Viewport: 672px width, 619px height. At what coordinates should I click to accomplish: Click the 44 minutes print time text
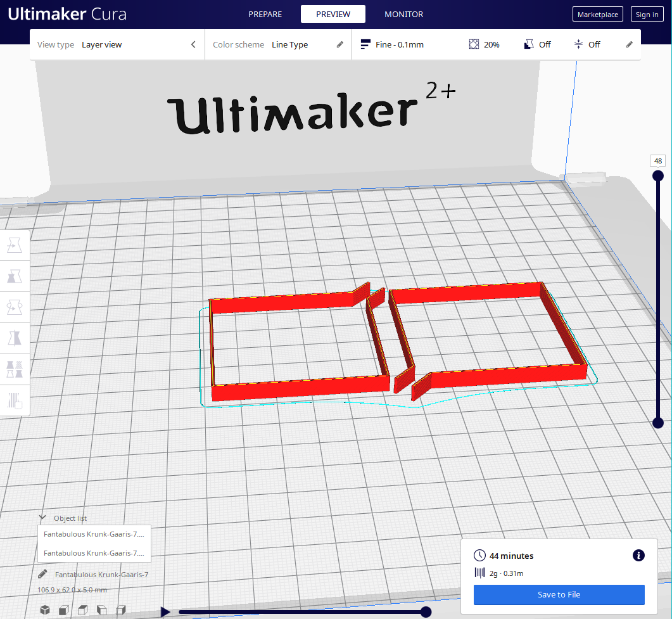pos(511,556)
